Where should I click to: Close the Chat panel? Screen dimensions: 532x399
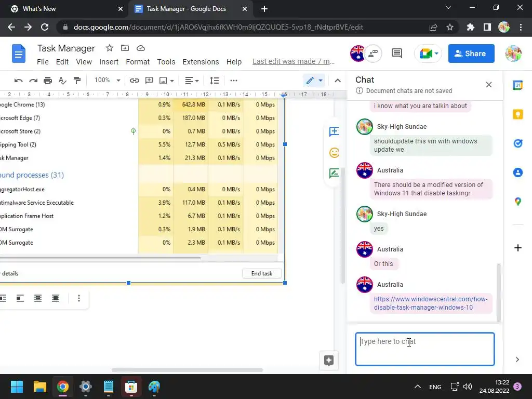488,85
